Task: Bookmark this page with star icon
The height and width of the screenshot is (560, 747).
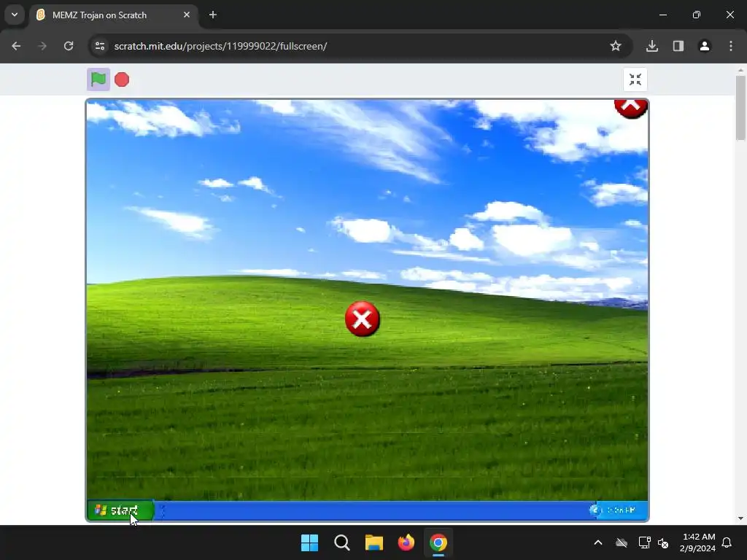Action: (616, 46)
